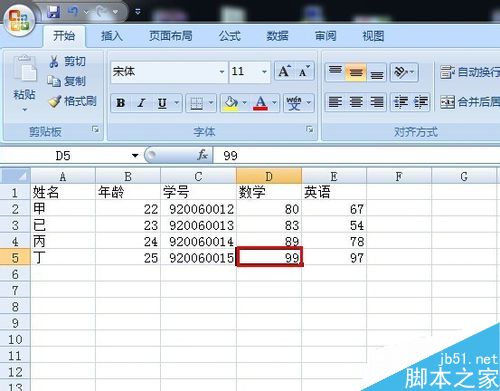Expand the borders dropdown arrow
The image size is (500, 391).
point(211,103)
